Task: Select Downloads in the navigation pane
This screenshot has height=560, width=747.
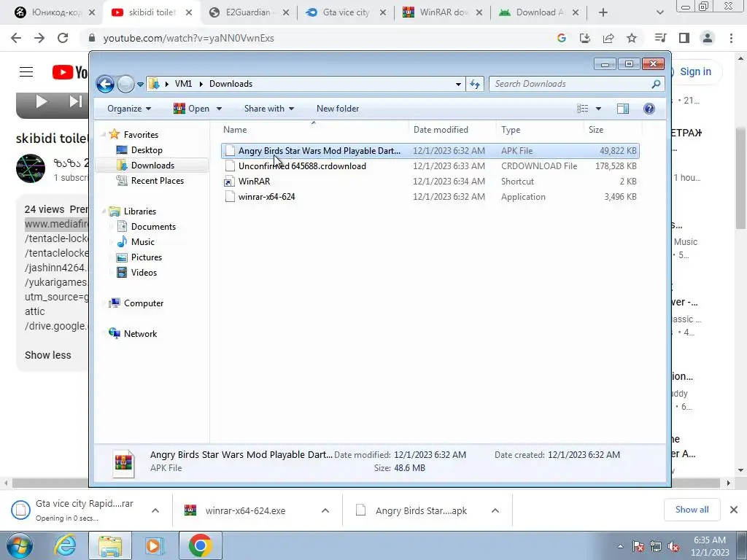Action: [x=152, y=166]
